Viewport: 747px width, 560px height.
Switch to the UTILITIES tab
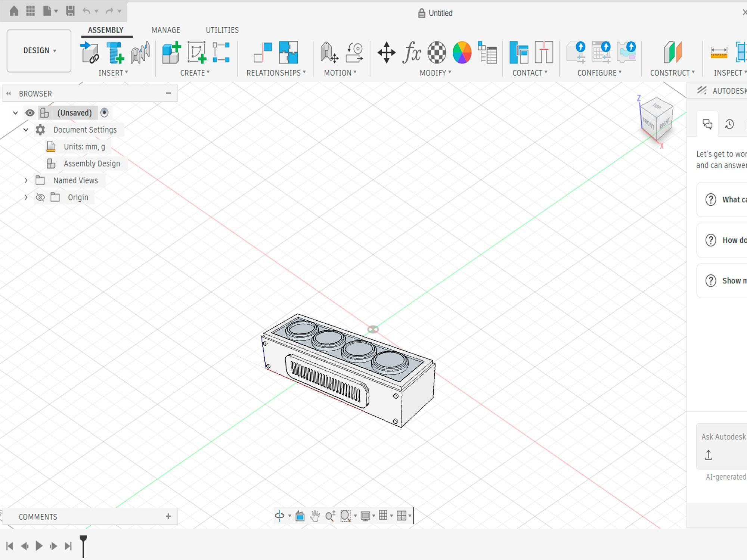(x=222, y=30)
